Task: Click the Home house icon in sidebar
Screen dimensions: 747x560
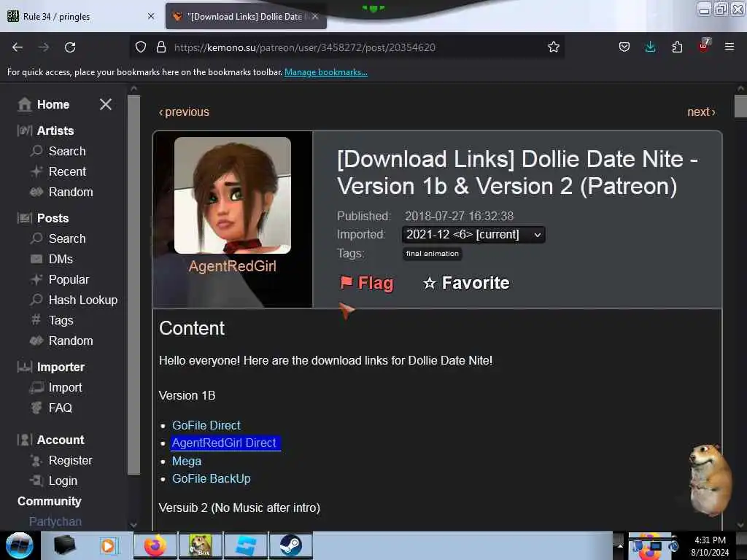Action: click(24, 104)
